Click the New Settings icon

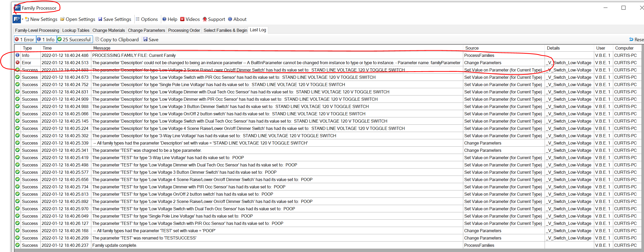tap(27, 19)
